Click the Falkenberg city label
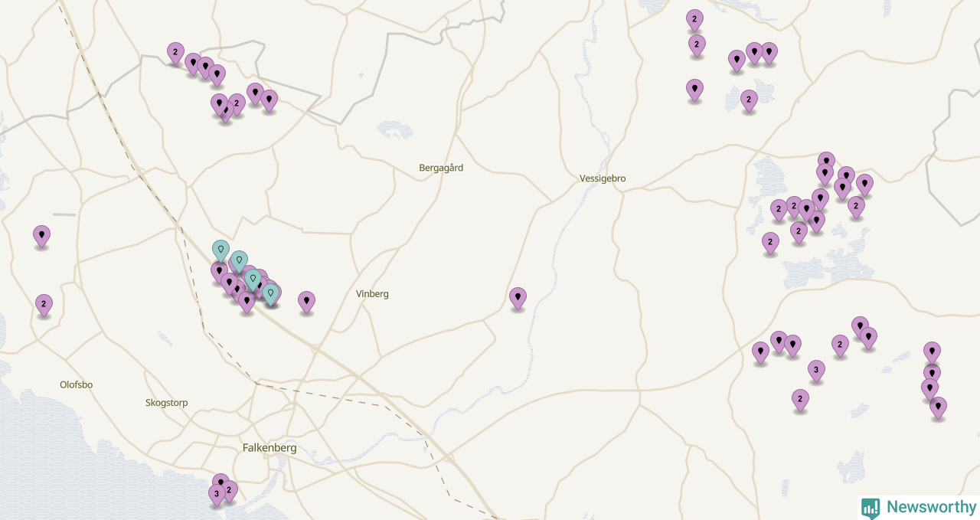Viewport: 980px width, 520px height. point(269,448)
